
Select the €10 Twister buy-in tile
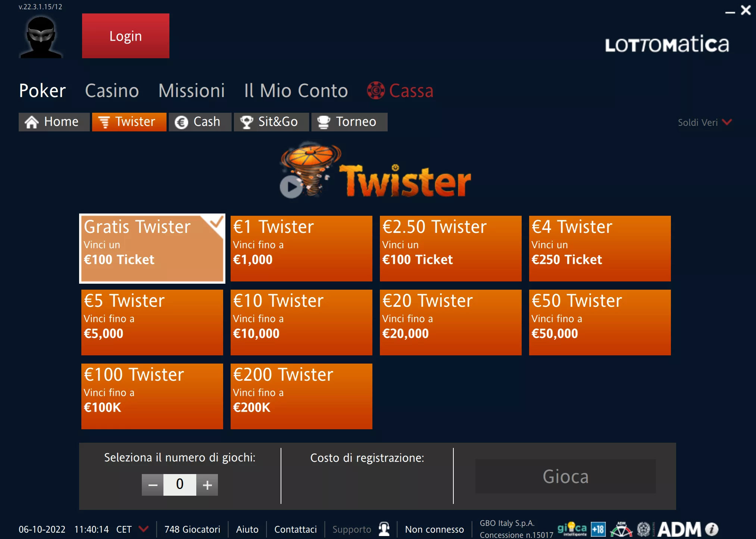click(x=301, y=322)
